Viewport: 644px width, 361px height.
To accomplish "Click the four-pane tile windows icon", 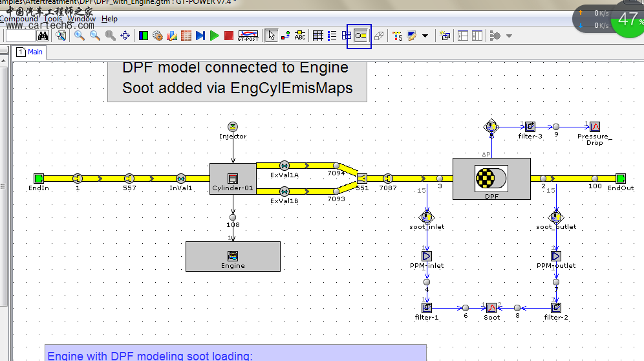I will (346, 36).
